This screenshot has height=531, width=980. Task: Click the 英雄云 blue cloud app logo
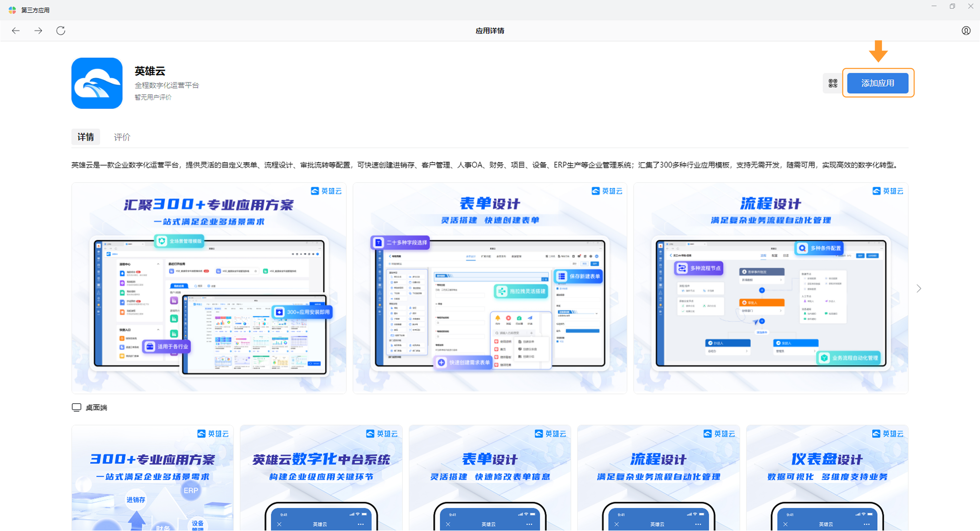pyautogui.click(x=97, y=83)
